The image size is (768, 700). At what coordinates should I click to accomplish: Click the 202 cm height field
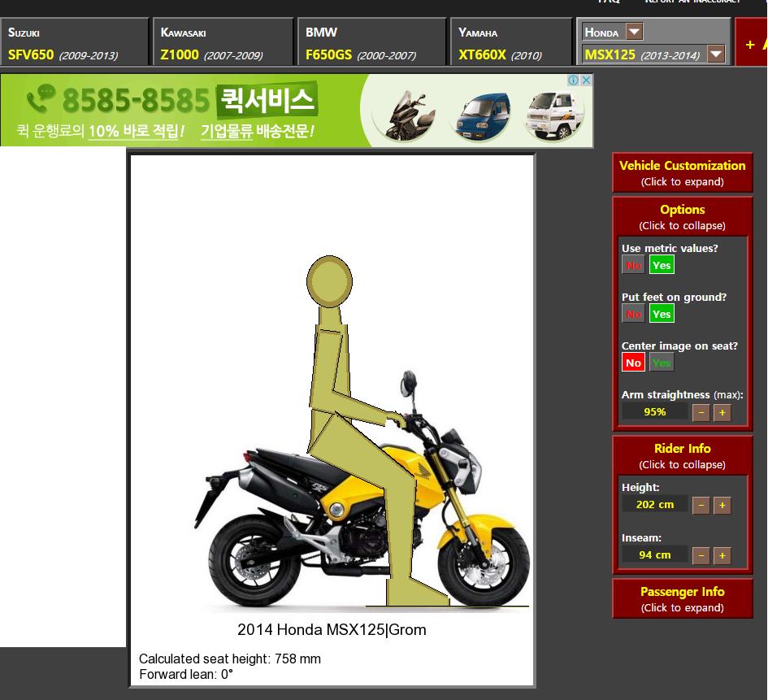click(x=655, y=505)
